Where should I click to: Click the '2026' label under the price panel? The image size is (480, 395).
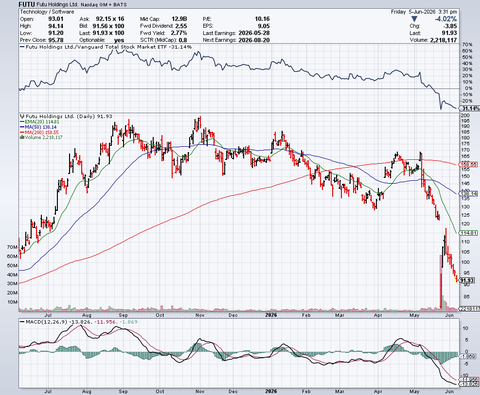271,315
